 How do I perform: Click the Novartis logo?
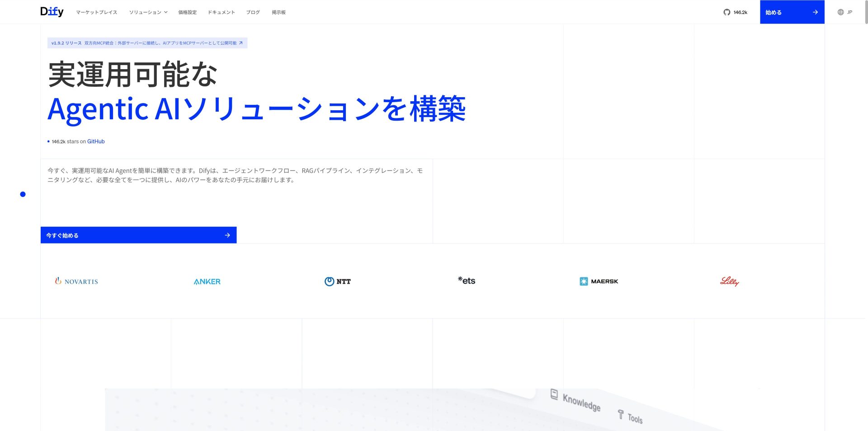click(76, 281)
